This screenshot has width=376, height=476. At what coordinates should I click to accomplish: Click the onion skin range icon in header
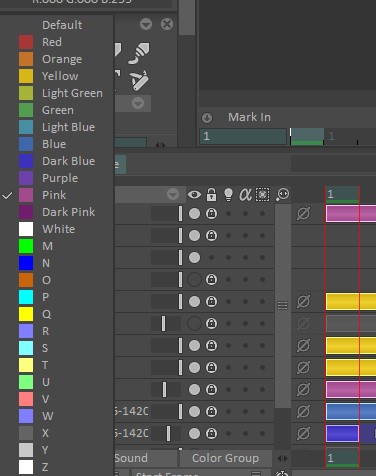[x=283, y=195]
